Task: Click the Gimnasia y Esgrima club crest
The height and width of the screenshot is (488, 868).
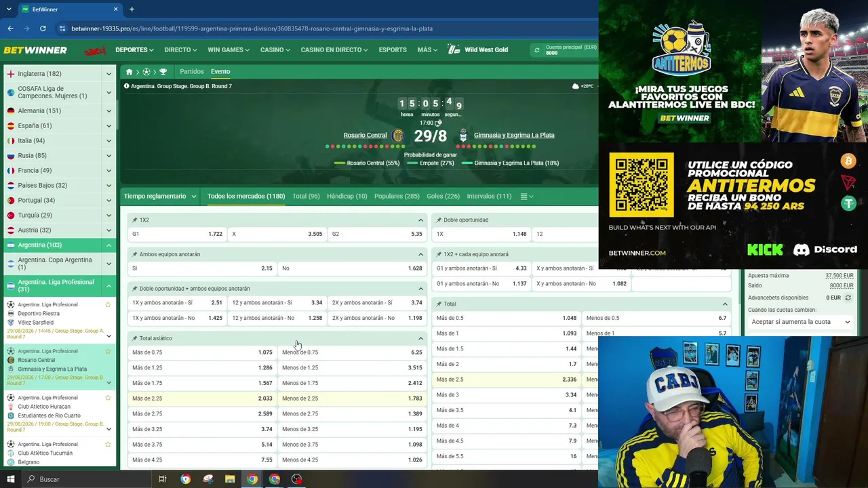Action: pyautogui.click(x=463, y=136)
